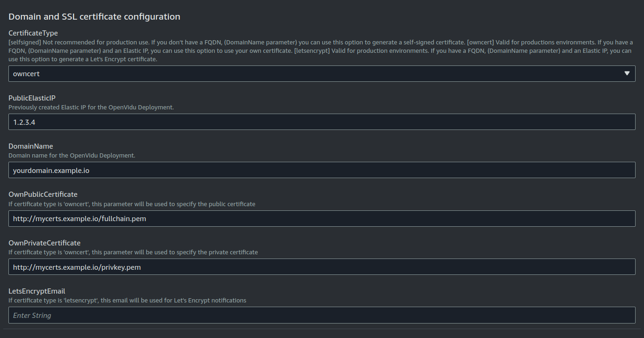Click the Domain and SSL certificate configuration heading
Image resolution: width=644 pixels, height=338 pixels.
tap(94, 17)
